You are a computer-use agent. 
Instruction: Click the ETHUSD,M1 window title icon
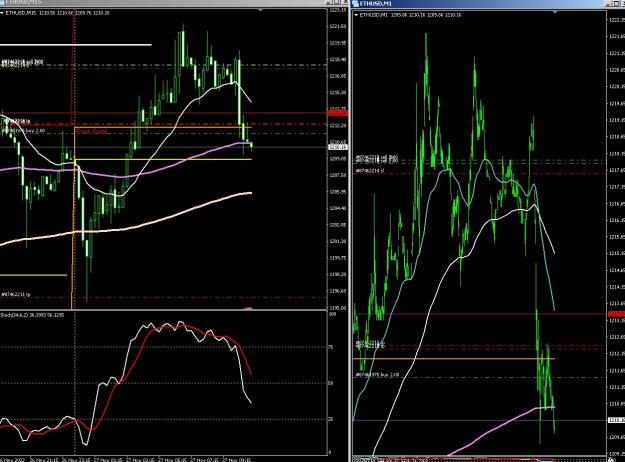pyautogui.click(x=356, y=4)
